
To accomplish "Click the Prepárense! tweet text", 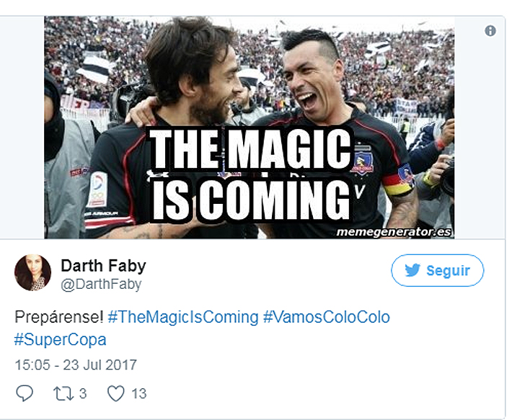I will pos(59,317).
